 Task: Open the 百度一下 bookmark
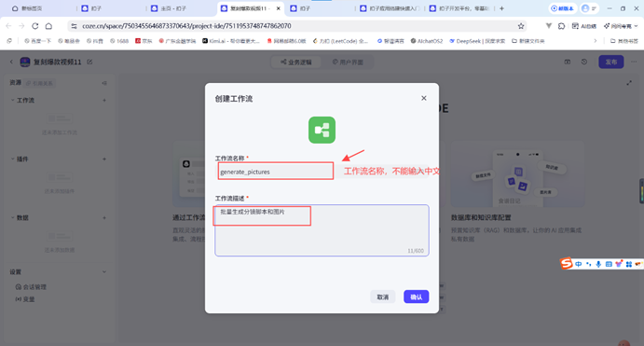coord(38,41)
